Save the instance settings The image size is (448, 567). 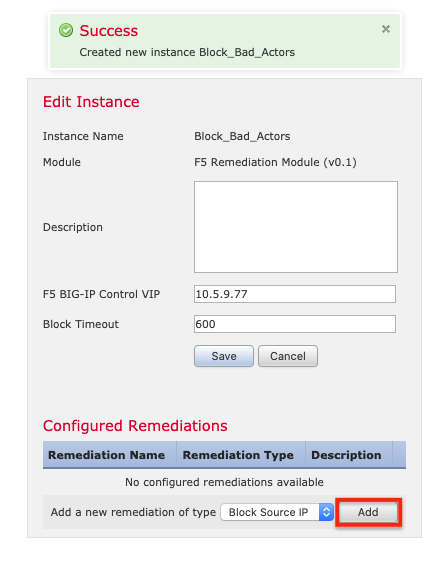224,356
